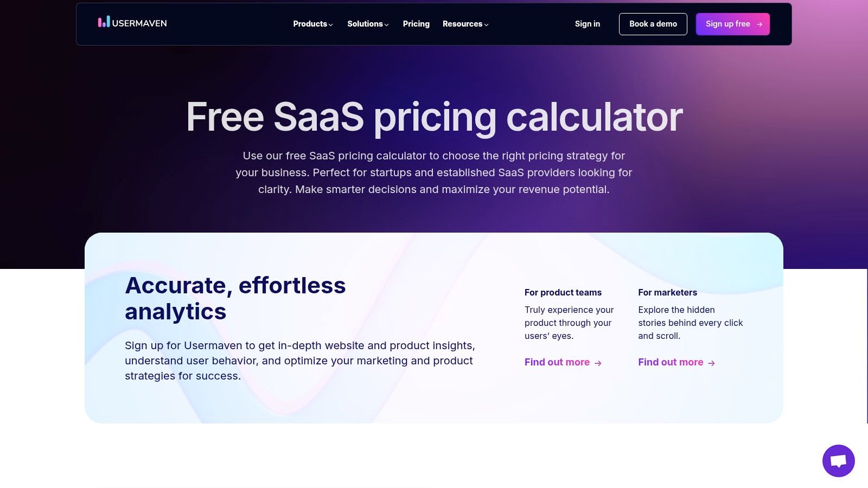The width and height of the screenshot is (868, 488).
Task: Click the arrow beside marketers' Find out more
Action: [711, 362]
